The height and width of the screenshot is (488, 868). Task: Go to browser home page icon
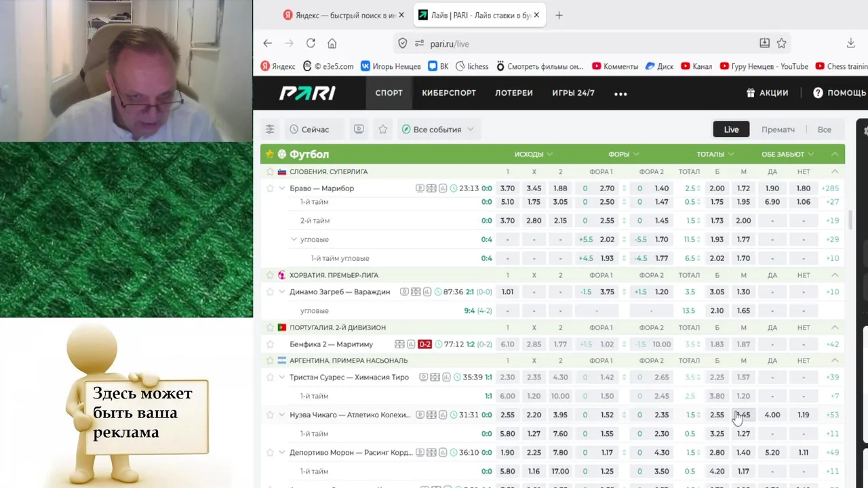tap(332, 43)
